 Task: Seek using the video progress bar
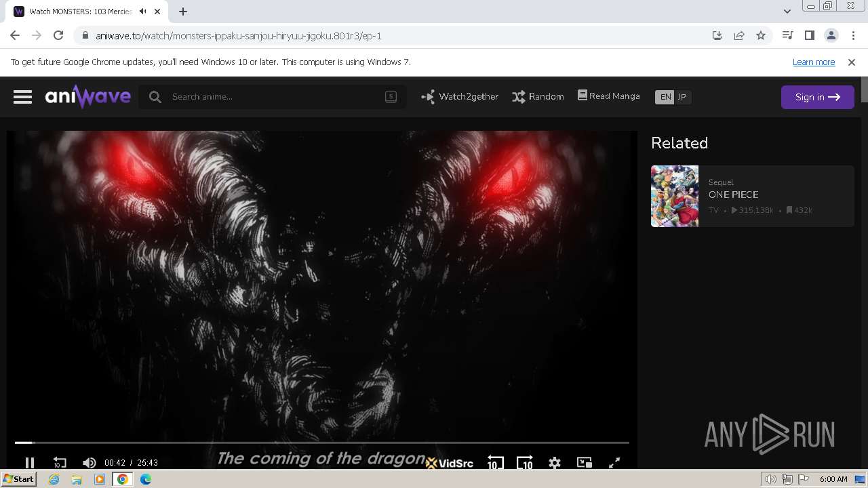click(322, 443)
